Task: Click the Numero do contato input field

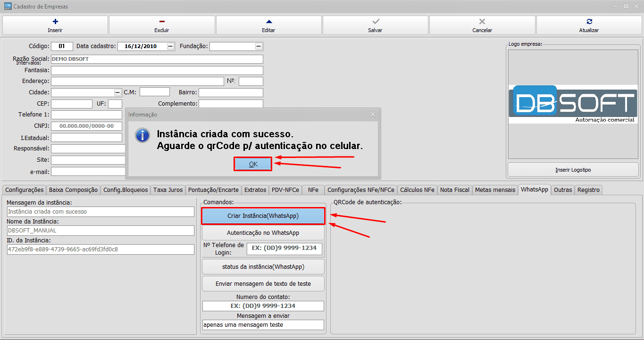Action: [x=263, y=306]
